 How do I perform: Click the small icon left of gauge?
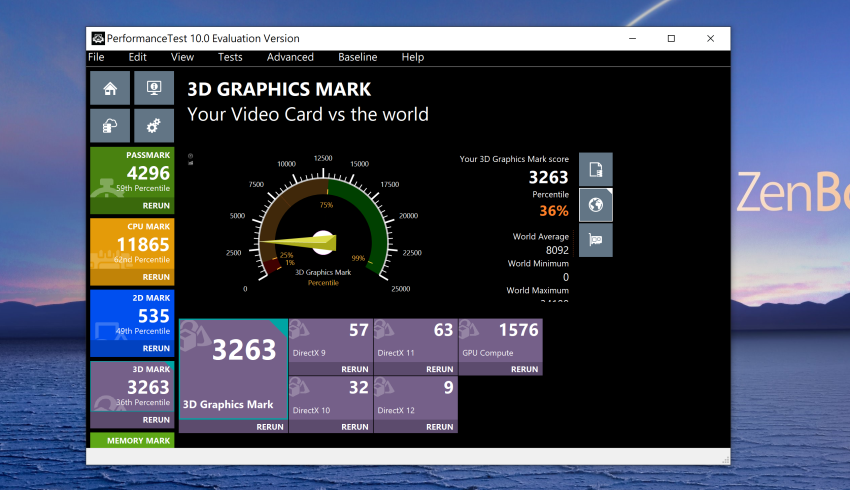190,159
